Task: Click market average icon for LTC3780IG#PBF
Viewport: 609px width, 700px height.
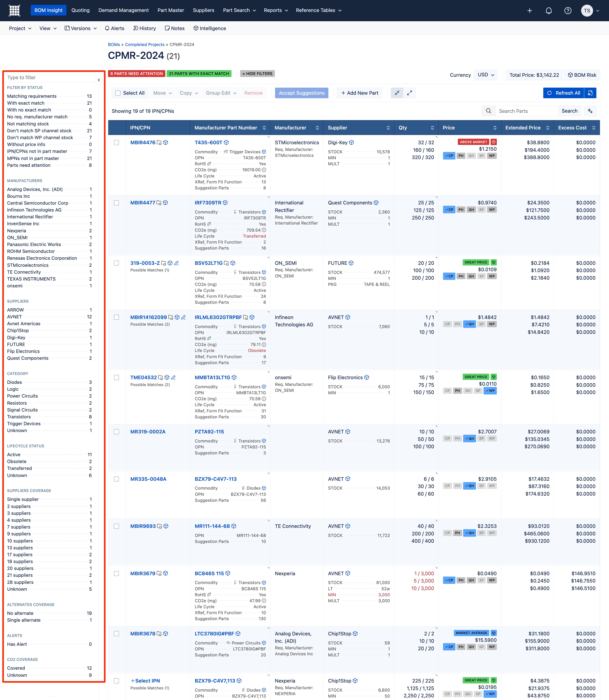Action: 494,633
